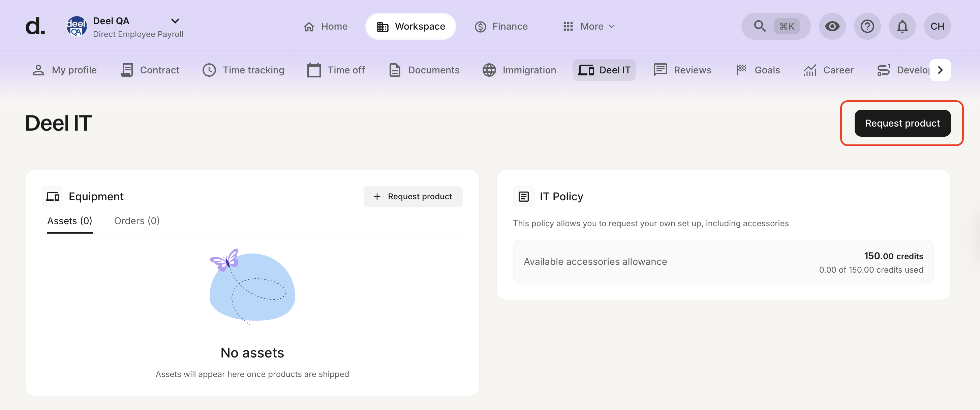Image resolution: width=980 pixels, height=410 pixels.
Task: Click the Deel 'd.' logo
Action: (35, 27)
